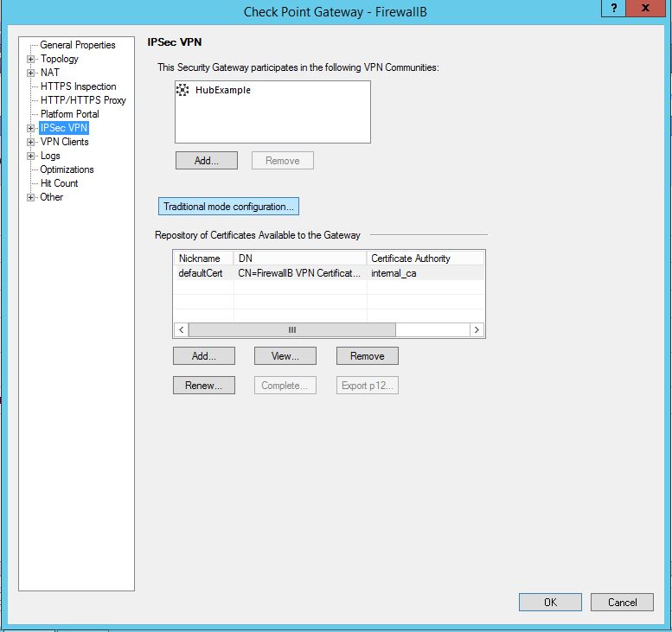672x632 pixels.
Task: Expand the IPSec VPN tree node
Action: pyautogui.click(x=30, y=128)
